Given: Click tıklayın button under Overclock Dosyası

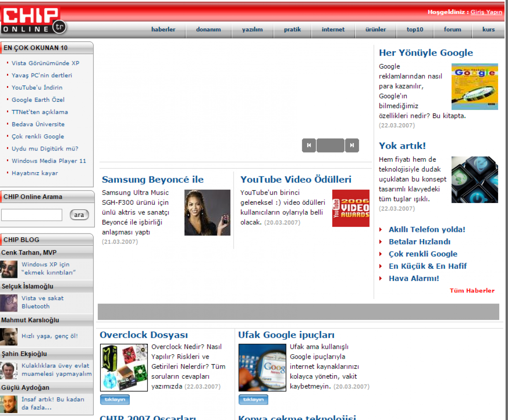Looking at the screenshot, I should 115,399.
